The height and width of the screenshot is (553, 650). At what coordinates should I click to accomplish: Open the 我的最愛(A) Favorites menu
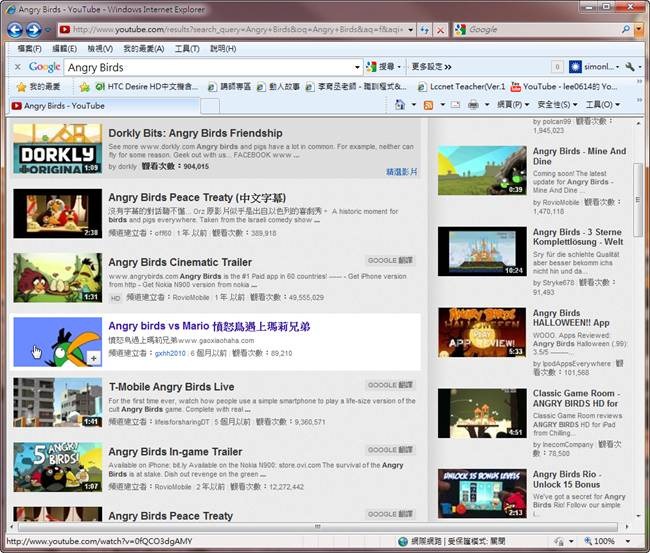coord(144,49)
